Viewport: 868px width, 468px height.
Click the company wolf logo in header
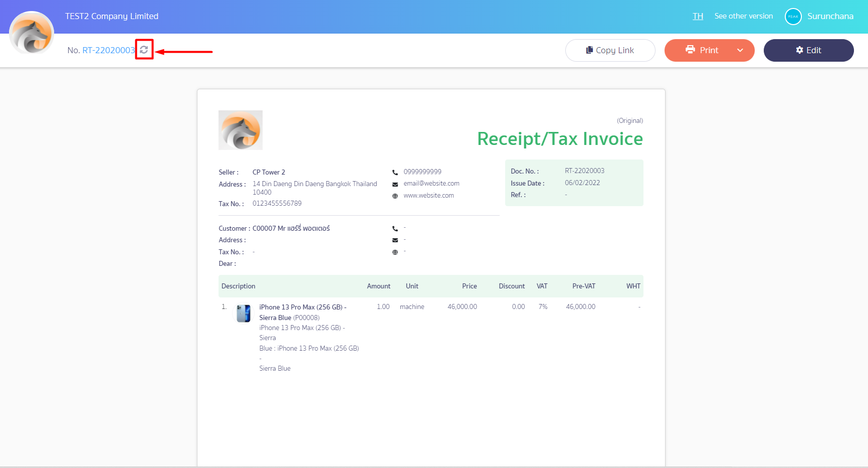(32, 33)
